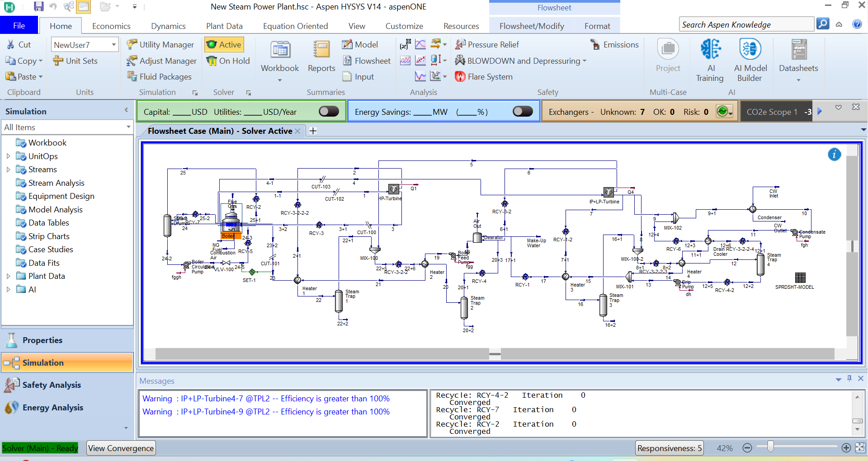This screenshot has height=461, width=868.
Task: Open the Workbook icon in ribbon
Action: 280,51
